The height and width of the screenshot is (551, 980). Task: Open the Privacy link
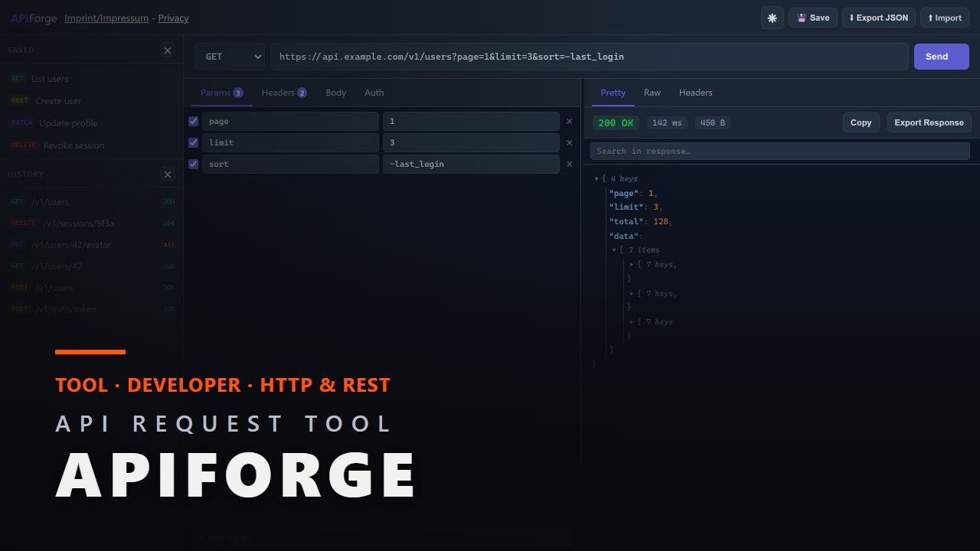[173, 18]
